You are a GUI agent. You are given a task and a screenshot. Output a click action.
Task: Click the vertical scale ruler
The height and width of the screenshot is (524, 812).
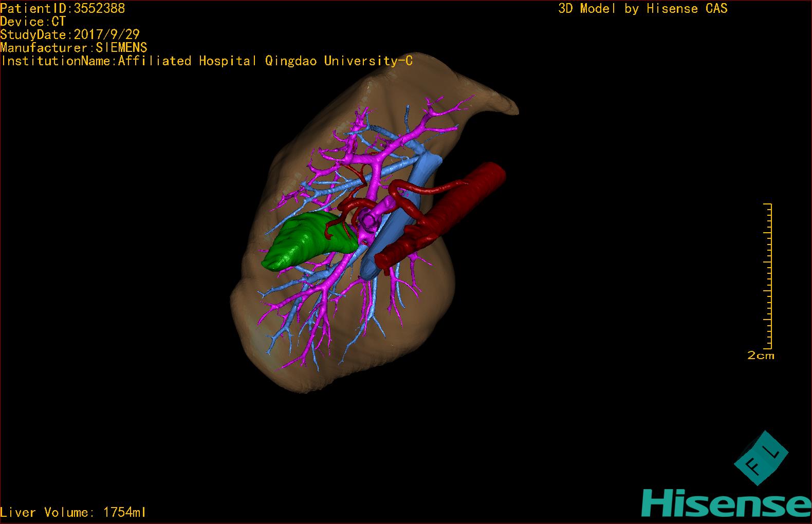[x=768, y=276]
